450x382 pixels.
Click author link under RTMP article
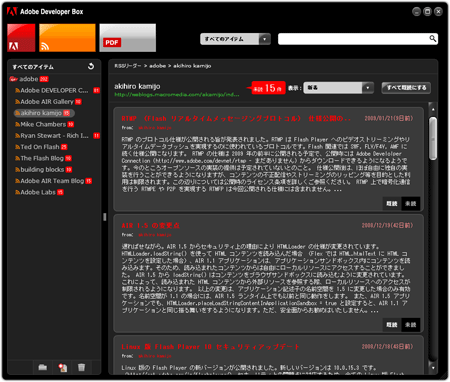[155, 128]
